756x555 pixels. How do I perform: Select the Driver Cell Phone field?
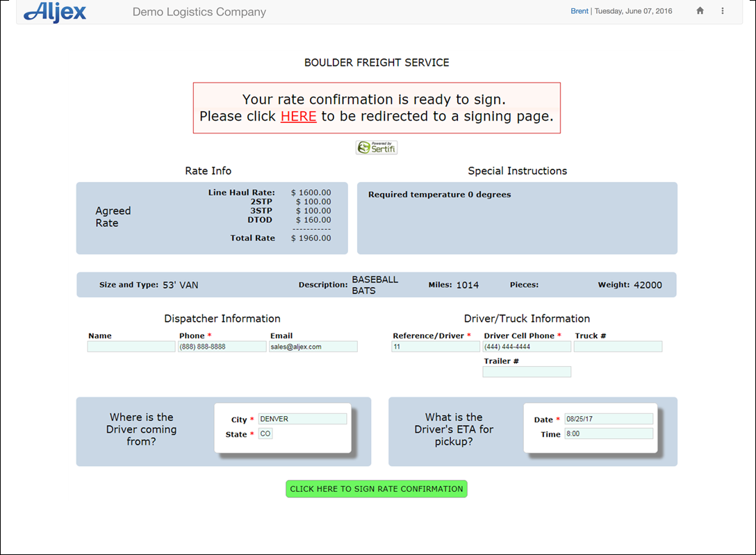coord(526,346)
